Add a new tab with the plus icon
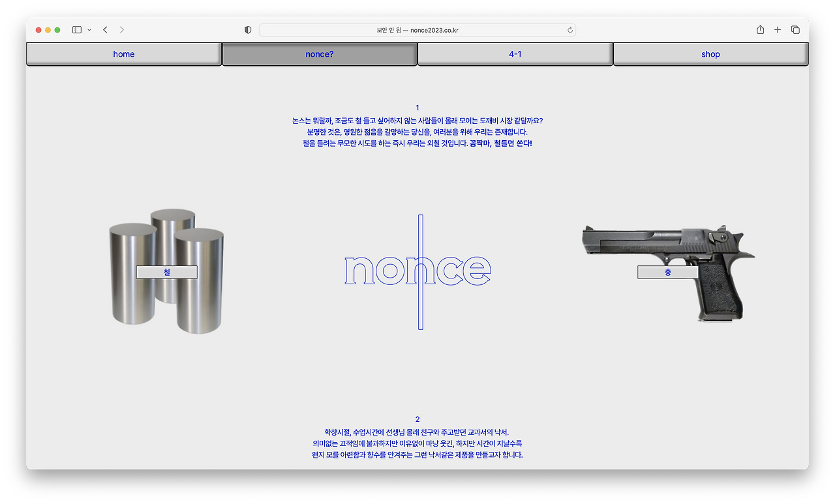 tap(778, 30)
